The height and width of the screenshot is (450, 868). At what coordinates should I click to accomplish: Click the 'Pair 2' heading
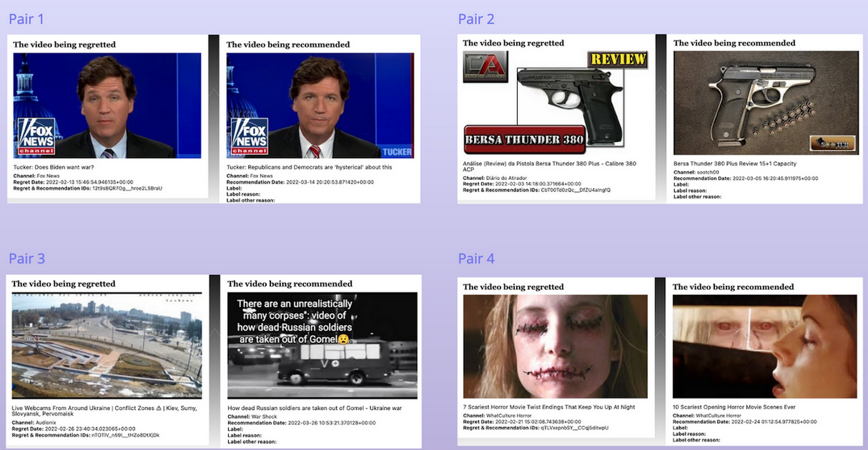[x=476, y=19]
